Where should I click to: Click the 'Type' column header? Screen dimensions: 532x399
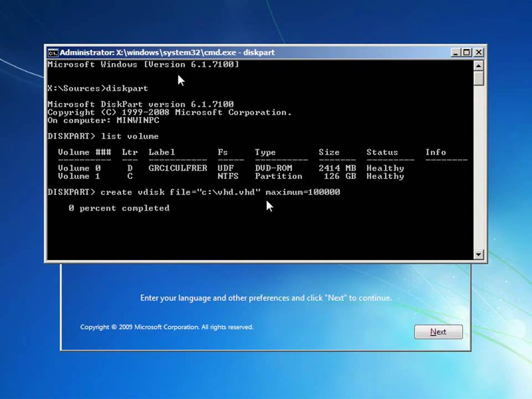pyautogui.click(x=265, y=152)
